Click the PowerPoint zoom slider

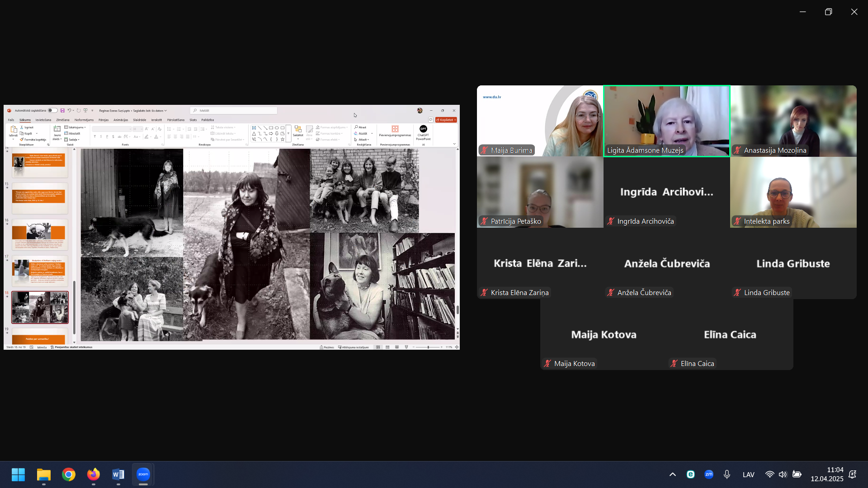click(428, 347)
